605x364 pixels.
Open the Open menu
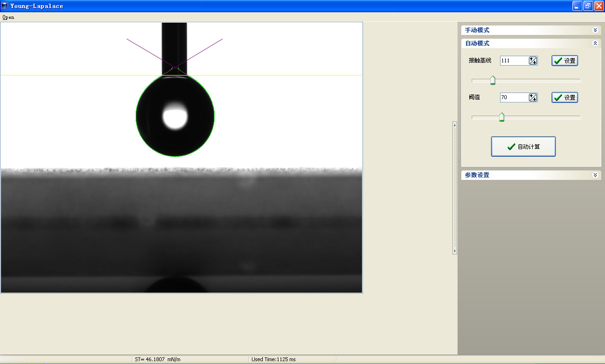click(x=8, y=17)
